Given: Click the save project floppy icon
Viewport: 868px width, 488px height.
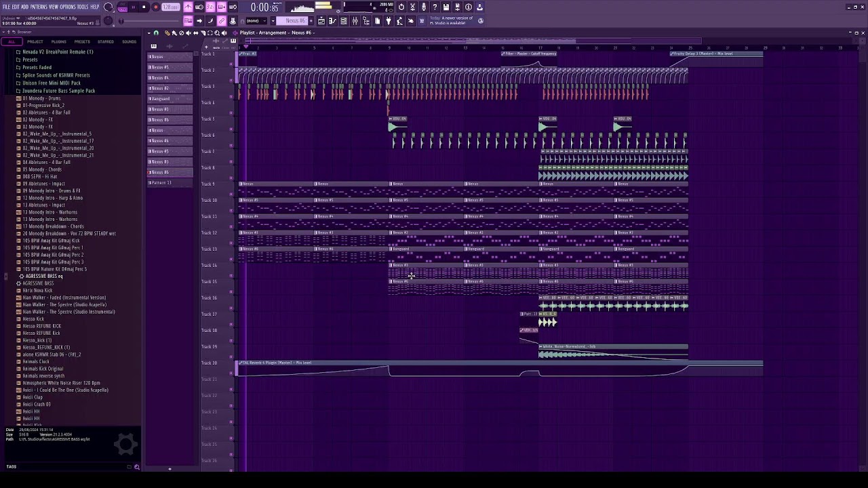Looking at the screenshot, I should click(x=446, y=7).
